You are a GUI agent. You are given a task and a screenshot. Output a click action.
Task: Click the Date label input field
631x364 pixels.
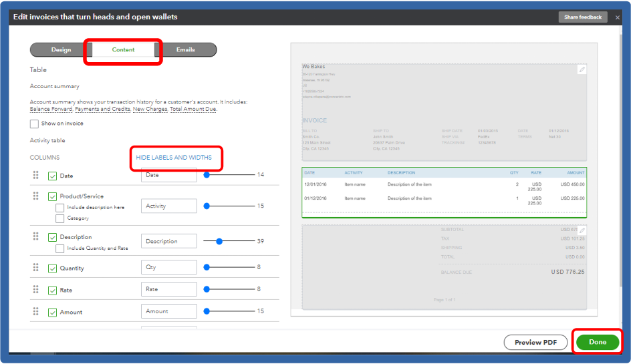pos(169,176)
